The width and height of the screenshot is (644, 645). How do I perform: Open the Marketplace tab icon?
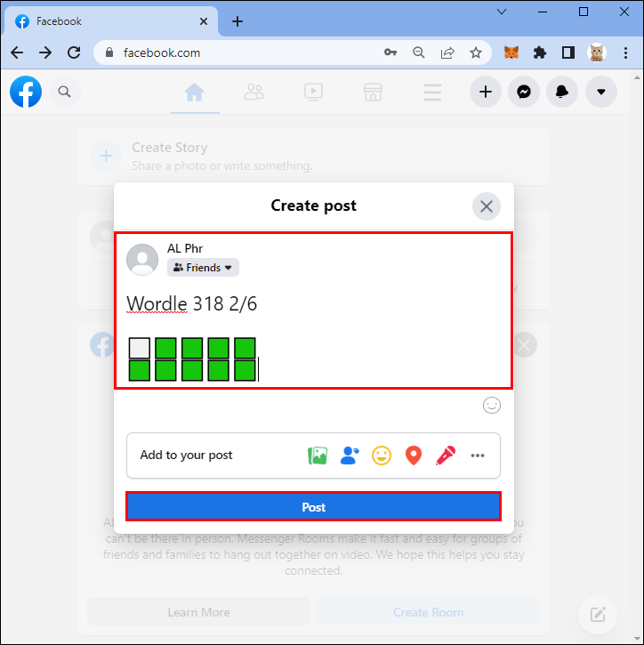[373, 92]
